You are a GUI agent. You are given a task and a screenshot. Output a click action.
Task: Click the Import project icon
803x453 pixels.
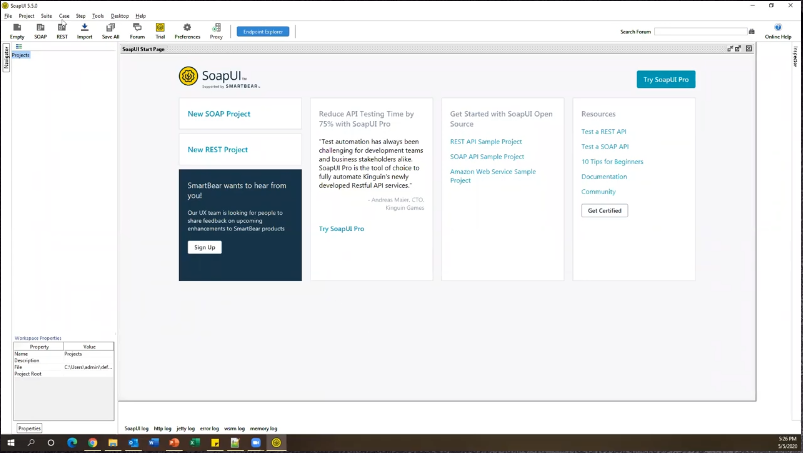click(x=84, y=31)
